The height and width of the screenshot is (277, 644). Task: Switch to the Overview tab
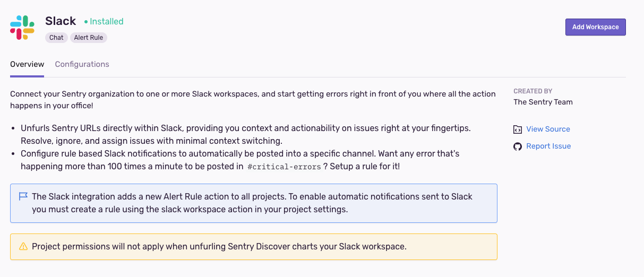[27, 64]
